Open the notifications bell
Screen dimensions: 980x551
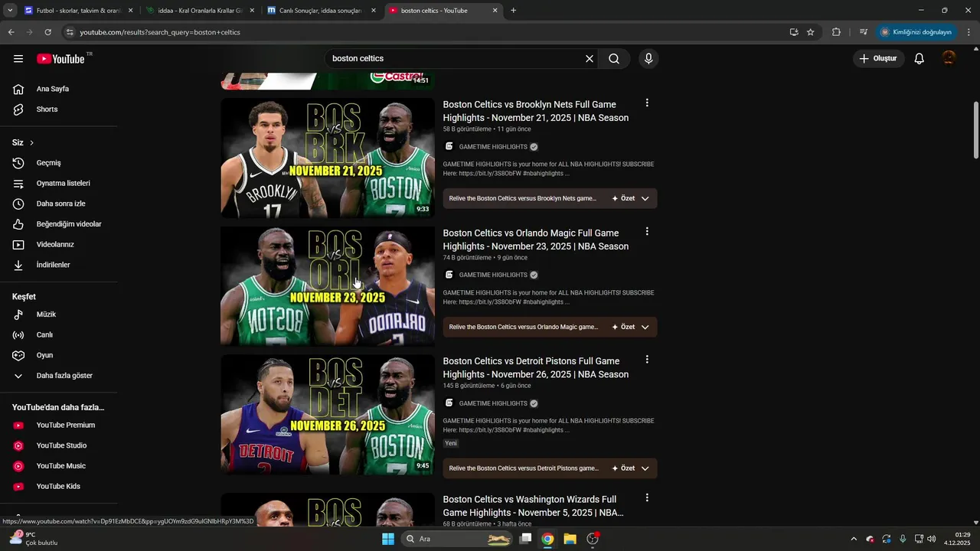click(920, 59)
